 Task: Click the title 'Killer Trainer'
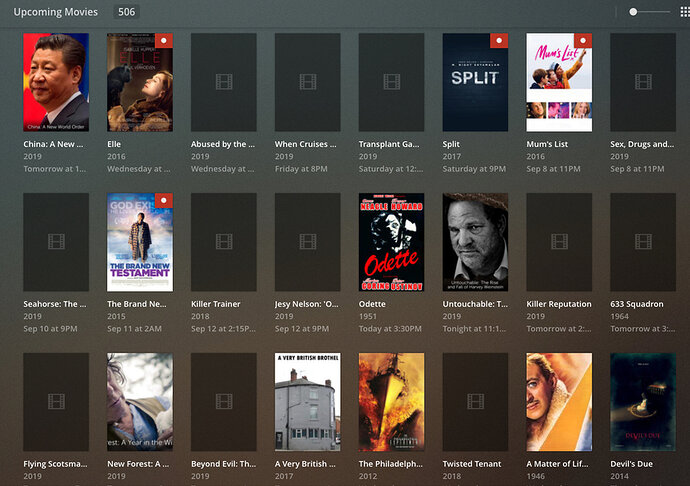(x=216, y=304)
